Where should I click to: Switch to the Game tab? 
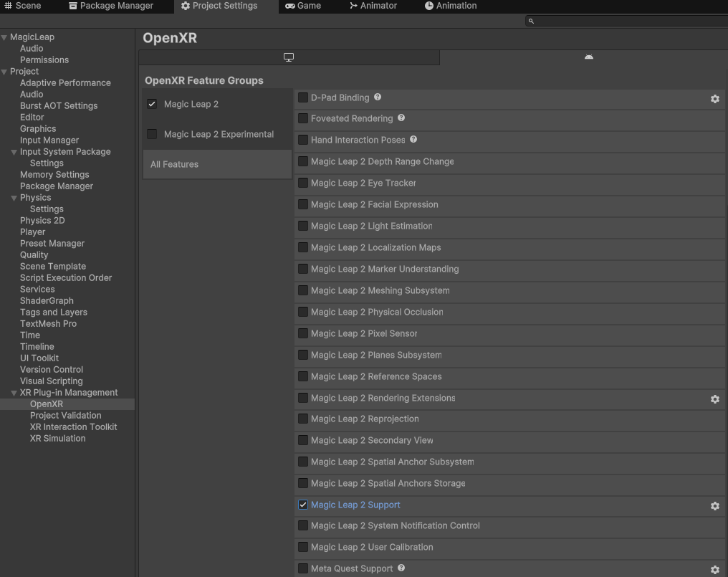pyautogui.click(x=304, y=6)
